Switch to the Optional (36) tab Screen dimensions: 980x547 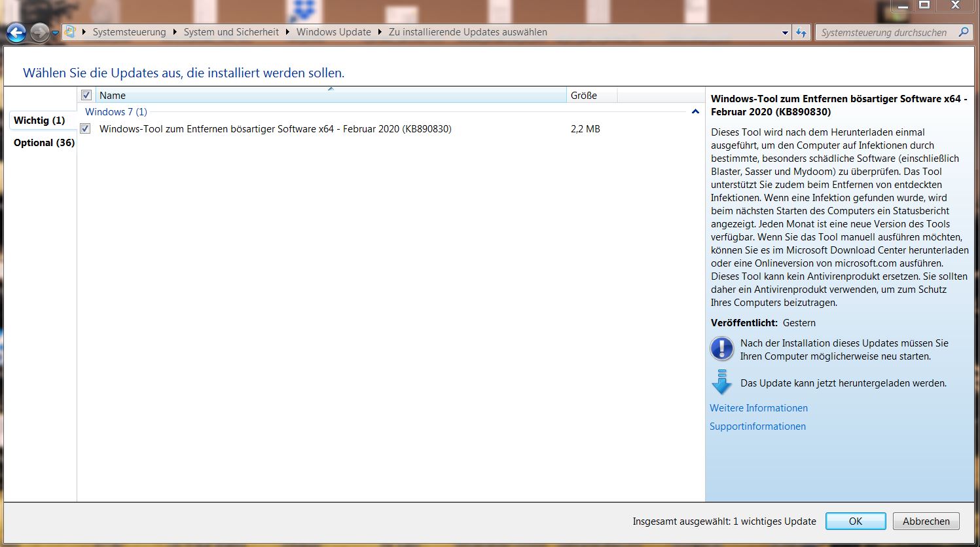coord(44,143)
